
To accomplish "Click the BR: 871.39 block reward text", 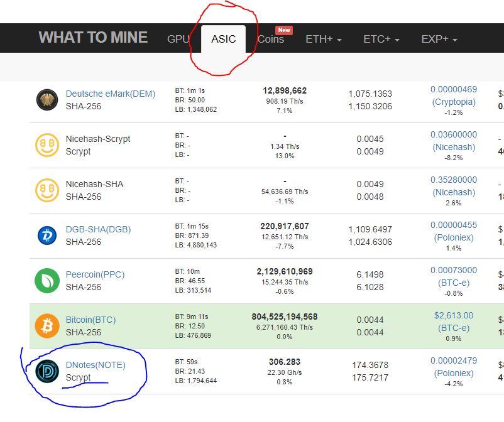I will pyautogui.click(x=192, y=235).
